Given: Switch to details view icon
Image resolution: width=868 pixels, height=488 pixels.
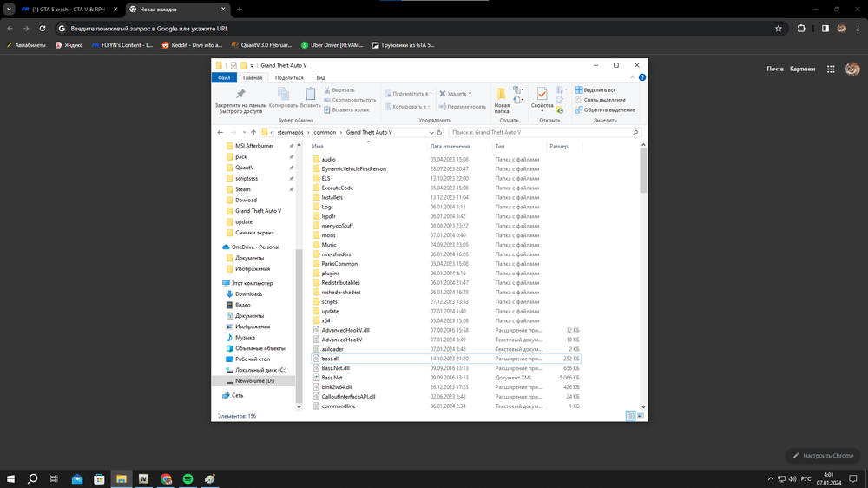Looking at the screenshot, I should pos(630,416).
